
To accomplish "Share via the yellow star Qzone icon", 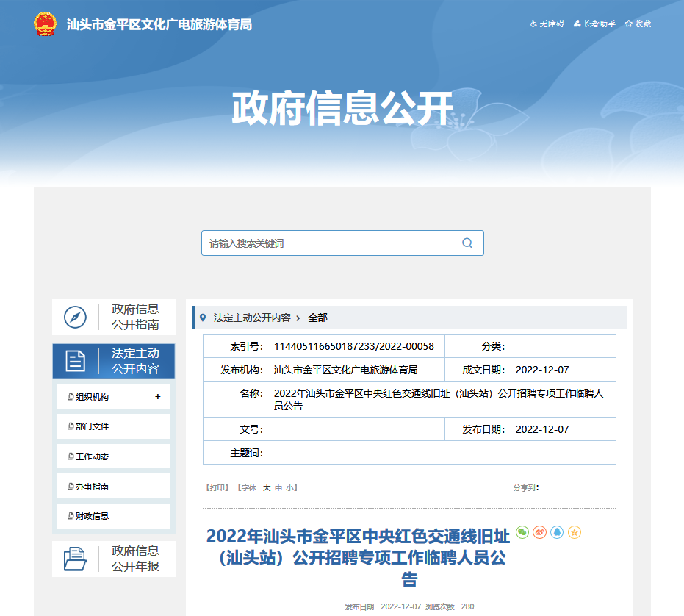I will click(575, 532).
